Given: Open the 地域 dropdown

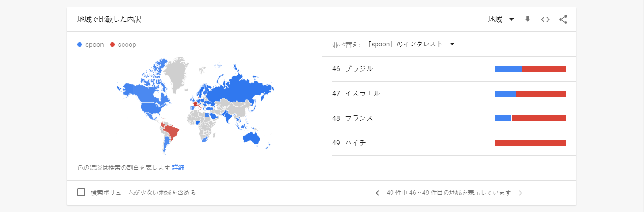Looking at the screenshot, I should coord(500,19).
